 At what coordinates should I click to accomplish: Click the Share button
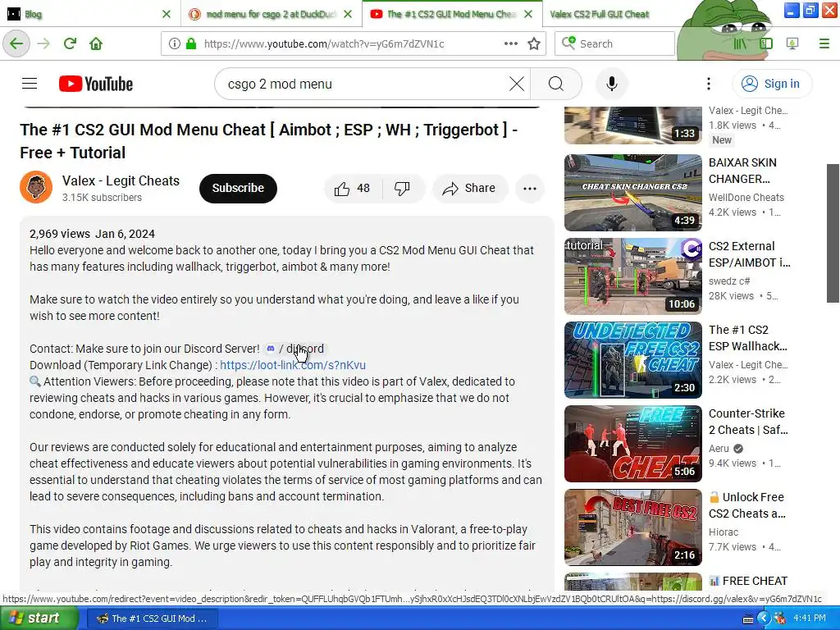click(470, 188)
